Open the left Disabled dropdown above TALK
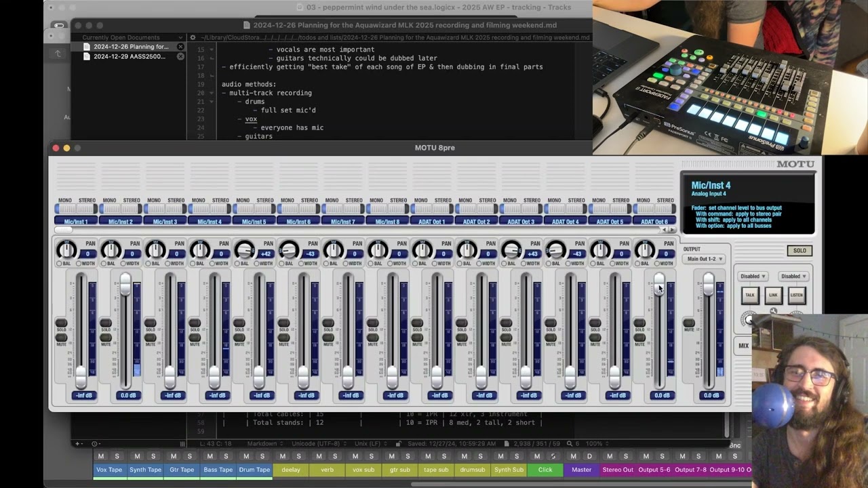The height and width of the screenshot is (488, 868). coord(753,276)
